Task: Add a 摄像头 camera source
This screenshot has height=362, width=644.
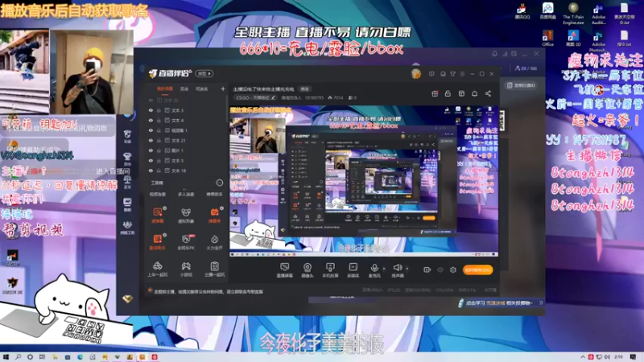Action: [308, 270]
